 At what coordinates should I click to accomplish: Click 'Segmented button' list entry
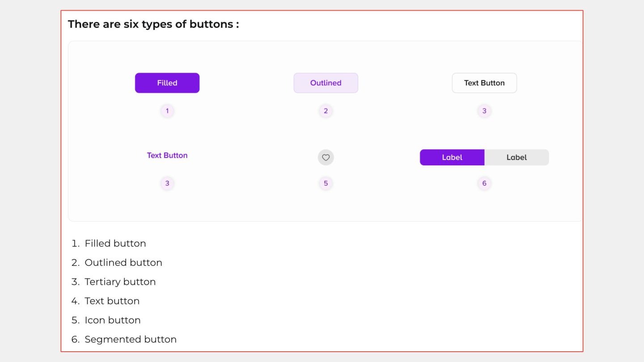[131, 340]
